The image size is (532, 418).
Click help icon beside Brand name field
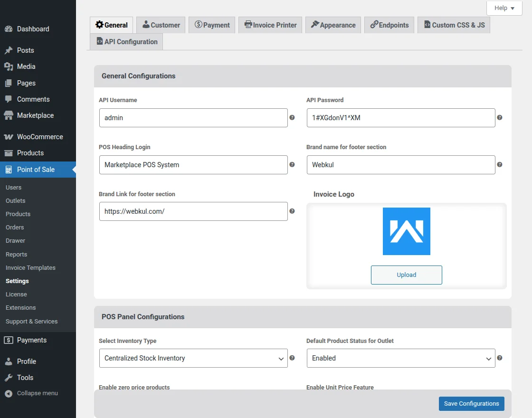(499, 164)
